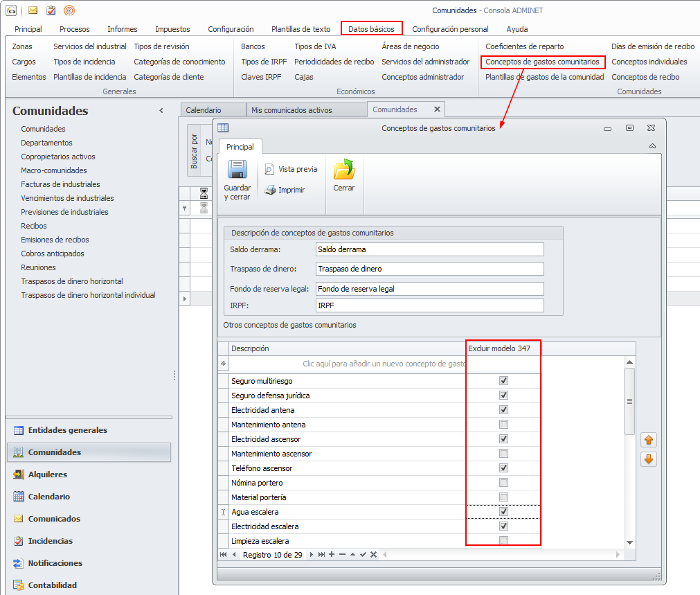
Task: Move concept up with orange up arrow
Action: [649, 440]
